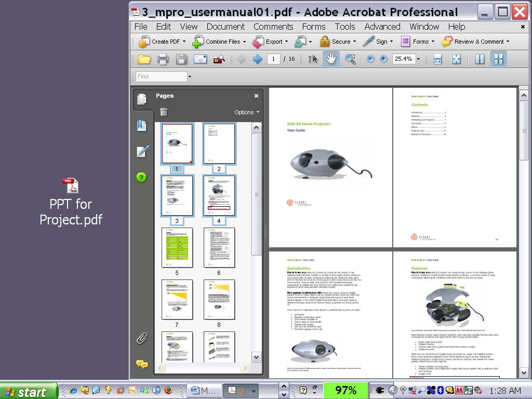Delete selected pages with trash icon
The height and width of the screenshot is (399, 532).
click(x=164, y=112)
